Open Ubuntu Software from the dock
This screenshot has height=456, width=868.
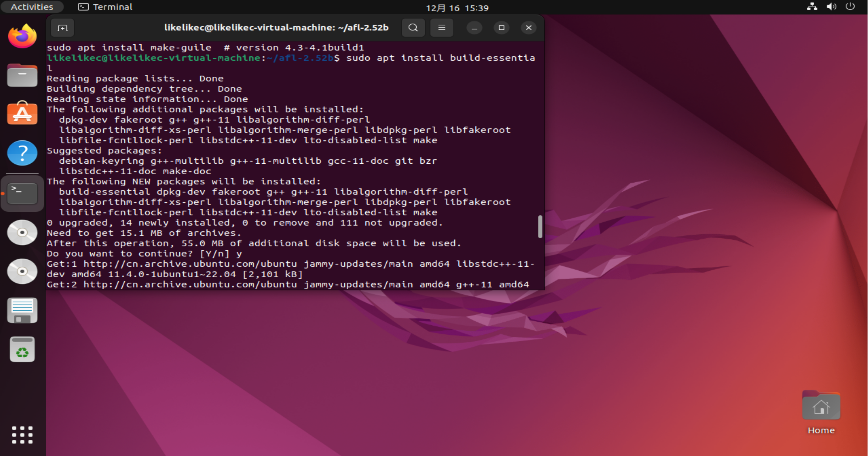(x=22, y=113)
